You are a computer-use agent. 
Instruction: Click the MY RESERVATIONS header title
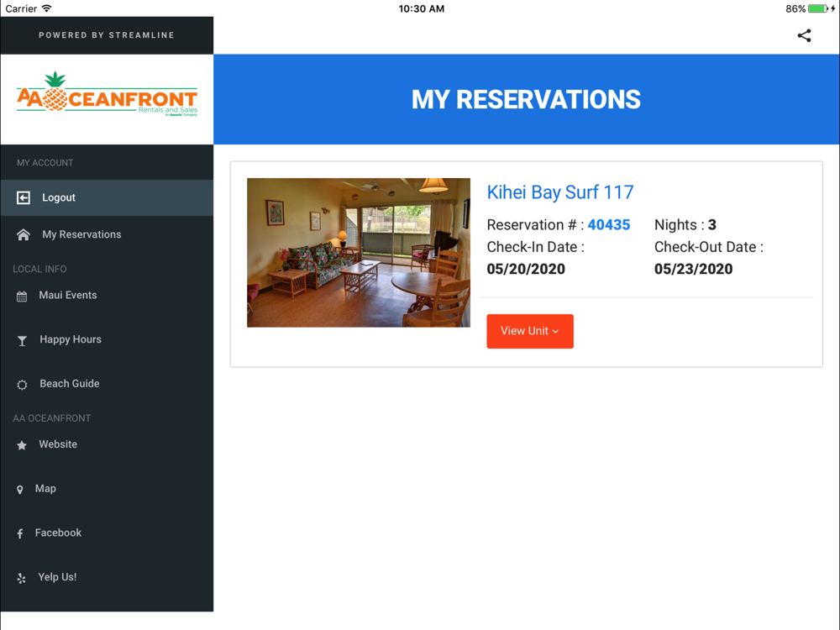click(526, 100)
